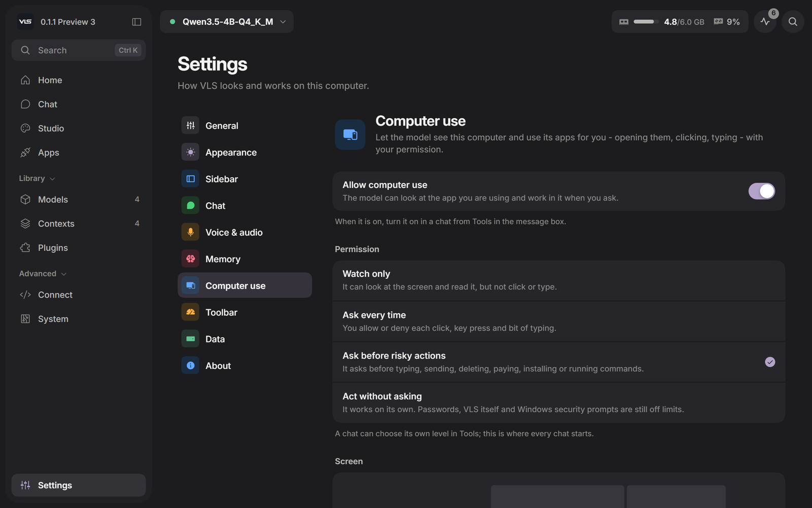Click the 0.1.1 Preview 3 version label
The width and height of the screenshot is (812, 508).
point(68,22)
